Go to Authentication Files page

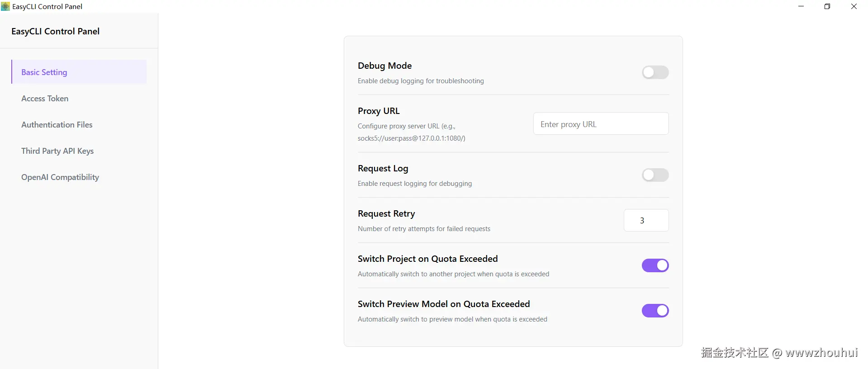(x=57, y=125)
